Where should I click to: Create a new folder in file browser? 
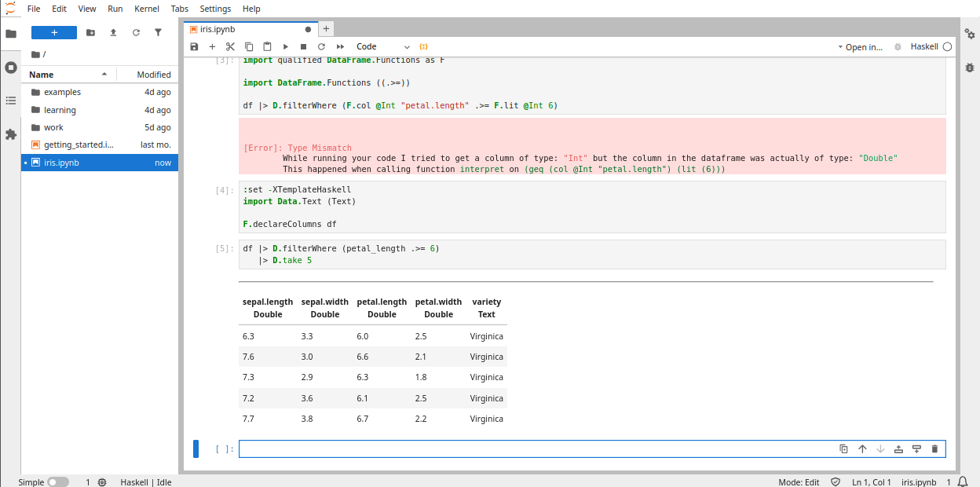[x=90, y=32]
